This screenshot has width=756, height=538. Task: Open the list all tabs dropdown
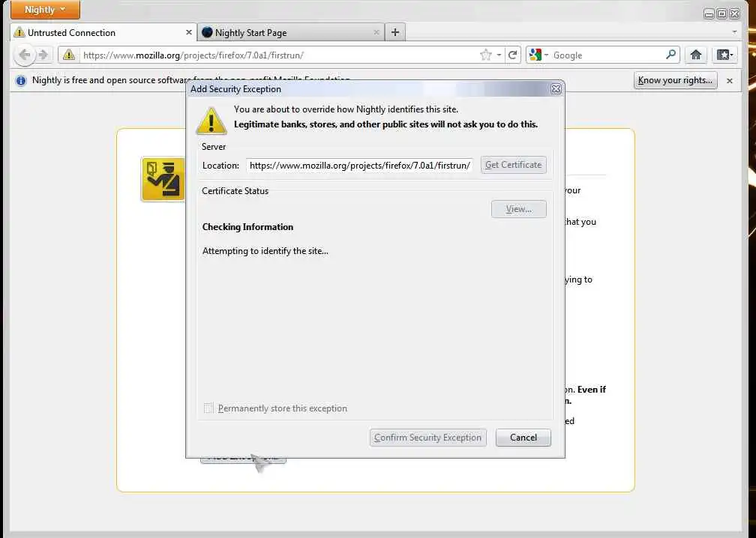734,32
